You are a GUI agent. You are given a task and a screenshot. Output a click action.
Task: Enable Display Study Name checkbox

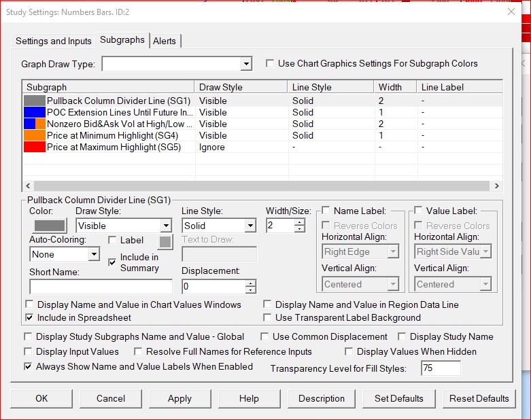tap(402, 336)
